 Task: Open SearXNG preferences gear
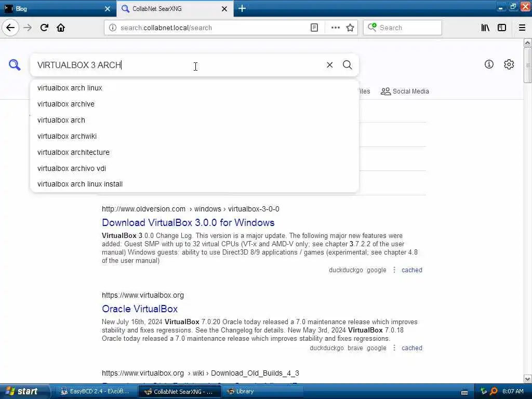coord(509,64)
